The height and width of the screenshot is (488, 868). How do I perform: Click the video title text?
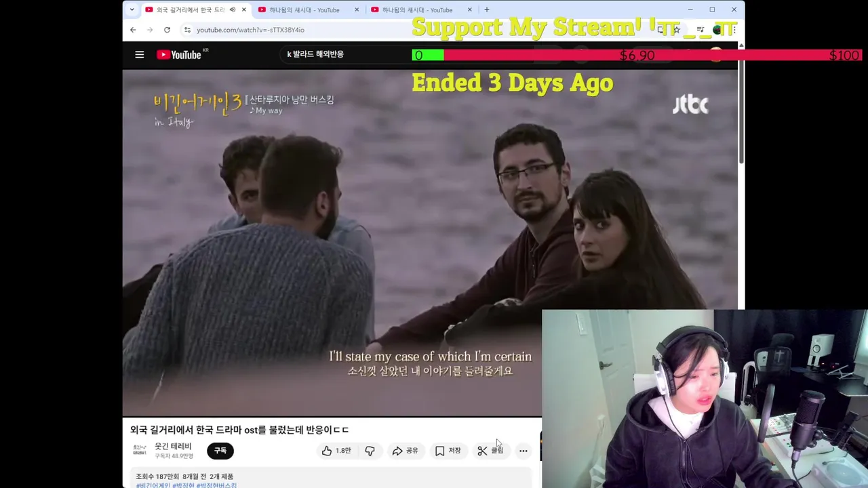point(239,430)
